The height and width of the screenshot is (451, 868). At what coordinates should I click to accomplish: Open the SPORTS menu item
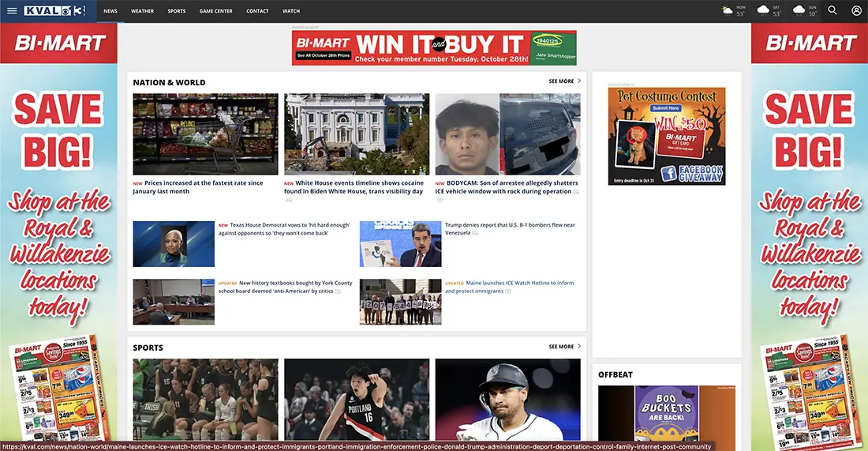(x=177, y=11)
